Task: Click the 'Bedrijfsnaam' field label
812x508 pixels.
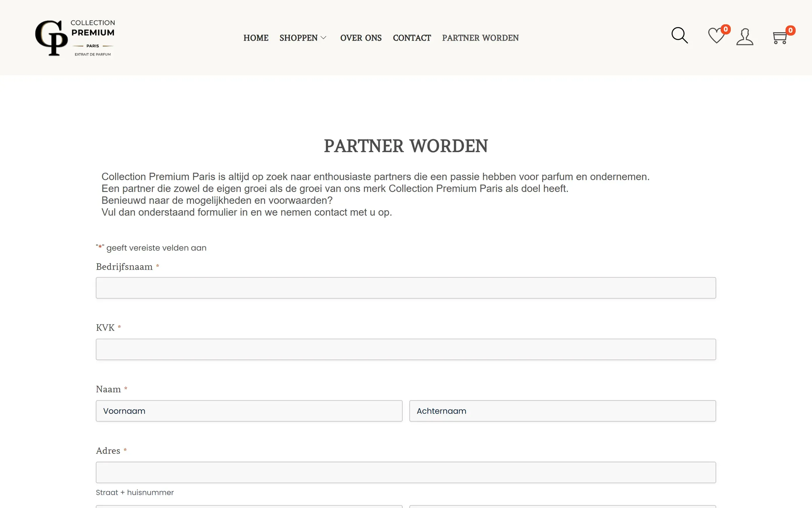Action: (x=124, y=267)
